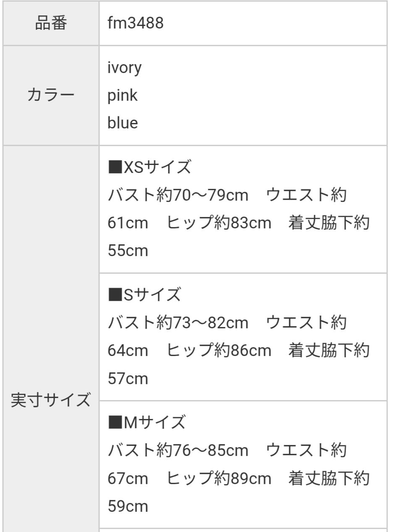The height and width of the screenshot is (532, 393).
Task: Click the 59cm length value
Action: point(128,506)
